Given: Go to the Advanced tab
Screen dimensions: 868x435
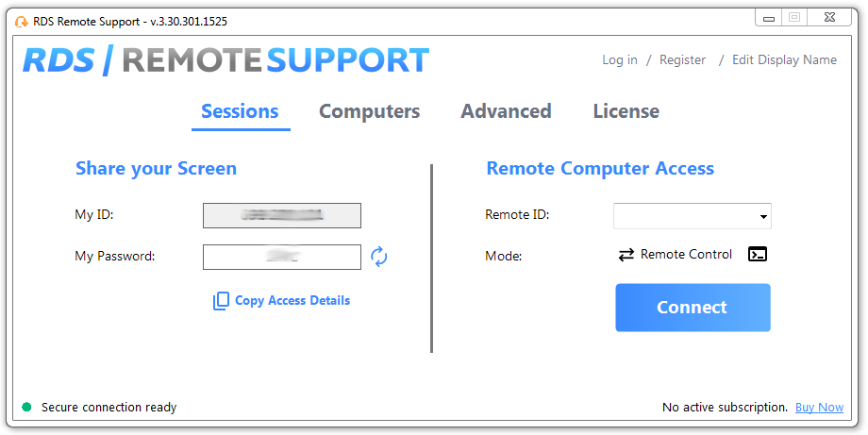Looking at the screenshot, I should pos(506,111).
